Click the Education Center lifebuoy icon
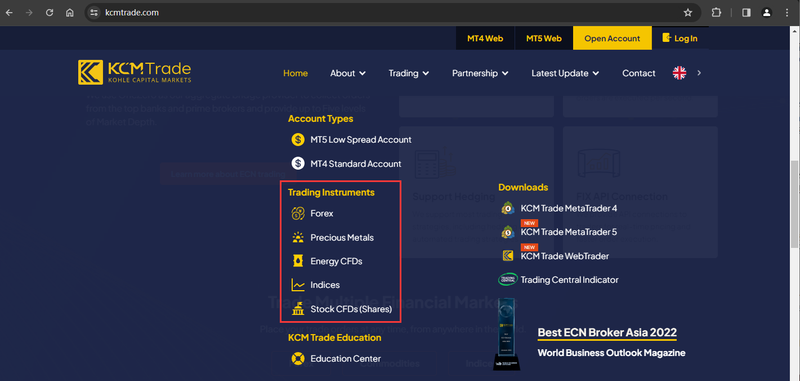 pyautogui.click(x=297, y=359)
